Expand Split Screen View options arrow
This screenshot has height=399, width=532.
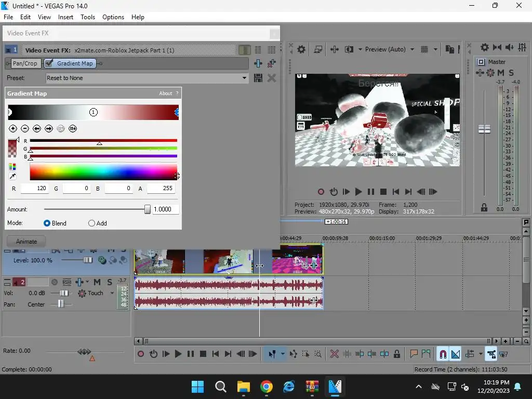tap(360, 49)
